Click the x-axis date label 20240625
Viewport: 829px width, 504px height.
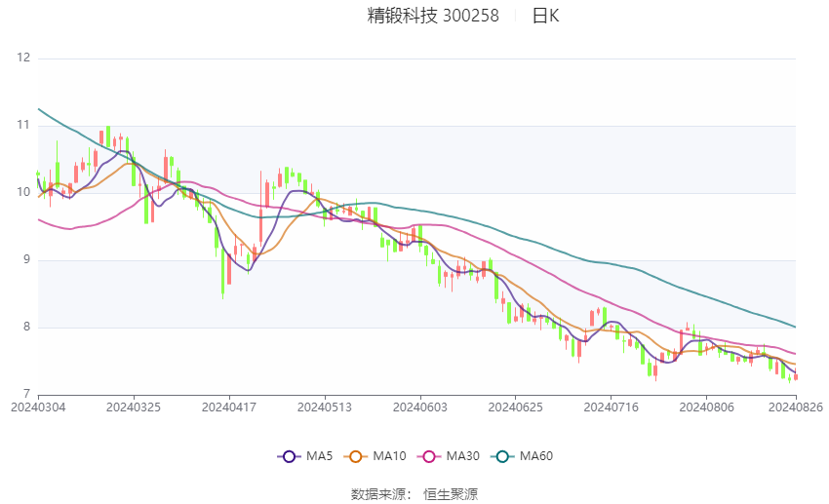point(516,407)
